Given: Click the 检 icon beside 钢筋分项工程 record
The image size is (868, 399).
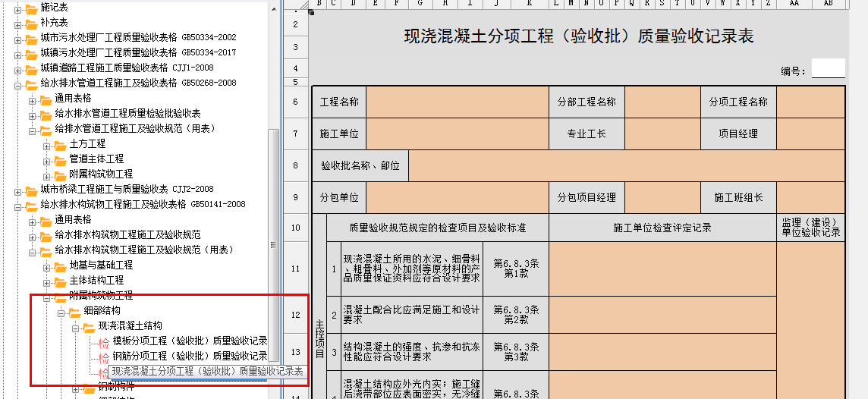Looking at the screenshot, I should pos(104,357).
